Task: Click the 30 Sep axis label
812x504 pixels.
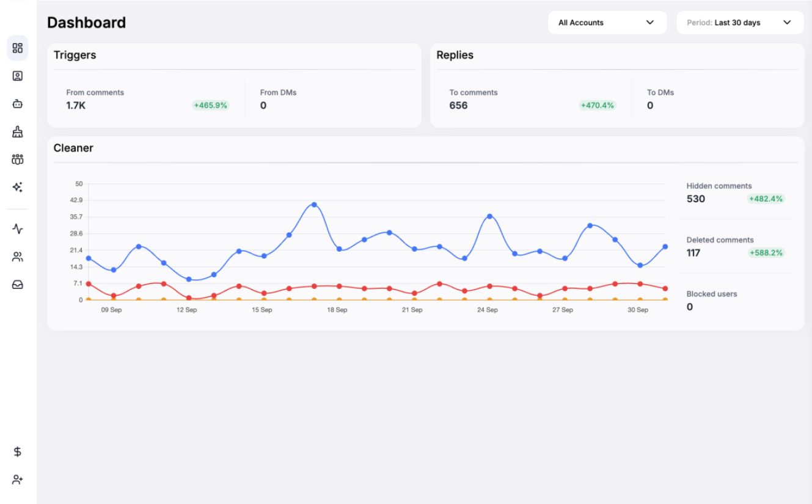Action: point(638,310)
